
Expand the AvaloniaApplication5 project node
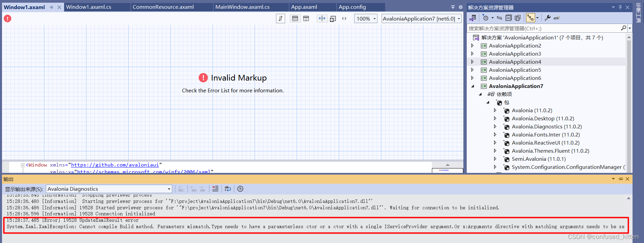[472, 70]
